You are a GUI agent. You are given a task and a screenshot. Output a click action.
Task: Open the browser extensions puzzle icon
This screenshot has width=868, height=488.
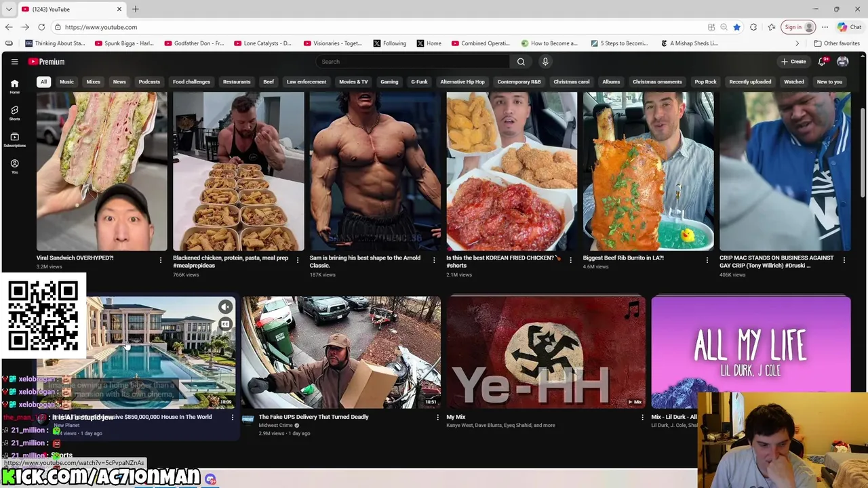pos(753,27)
